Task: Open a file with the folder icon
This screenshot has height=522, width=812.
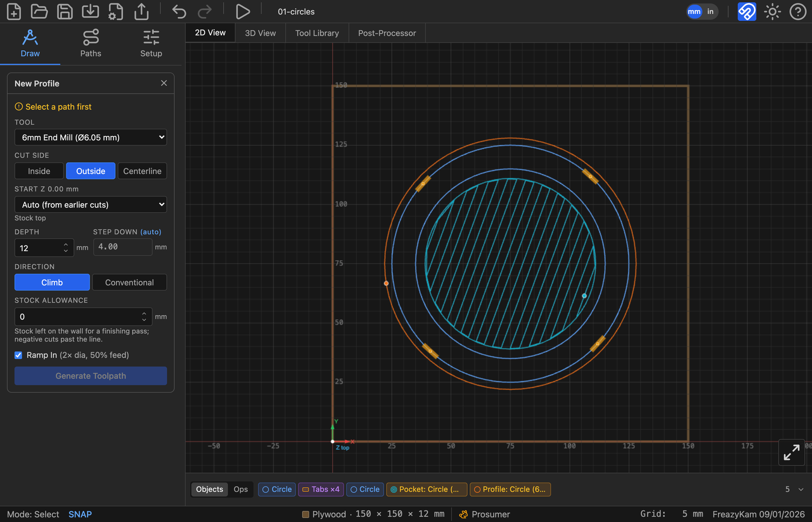Action: point(39,11)
